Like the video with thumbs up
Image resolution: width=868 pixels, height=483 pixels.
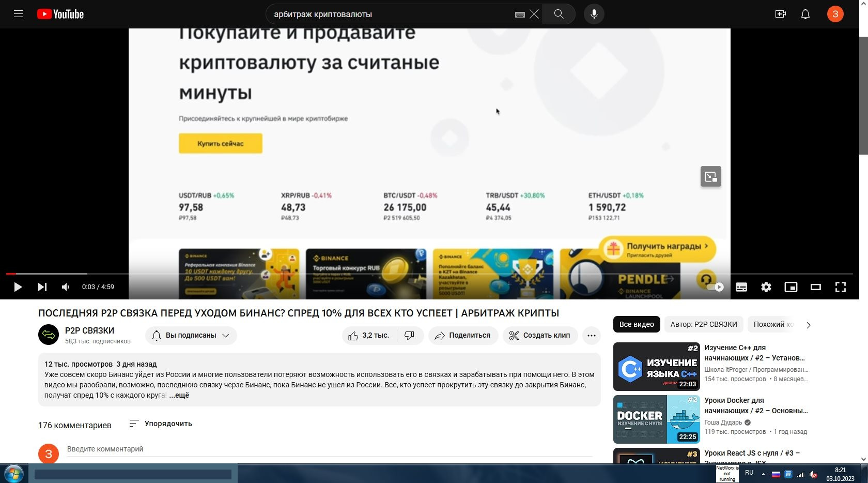pyautogui.click(x=369, y=336)
